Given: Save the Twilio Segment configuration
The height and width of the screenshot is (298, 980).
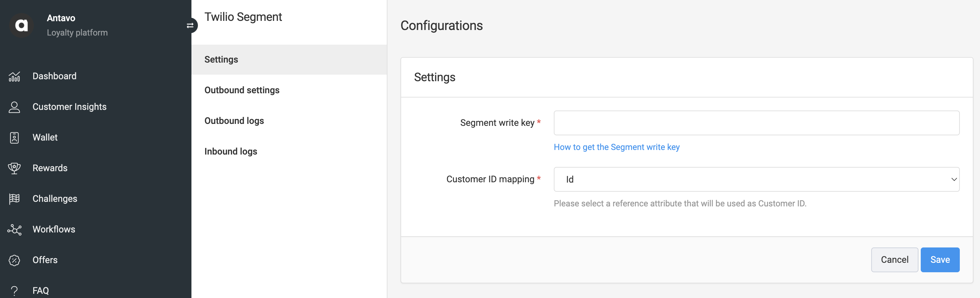Looking at the screenshot, I should 940,260.
